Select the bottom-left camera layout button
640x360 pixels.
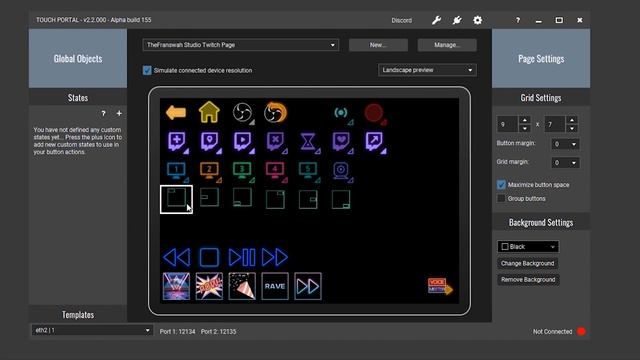pyautogui.click(x=242, y=198)
